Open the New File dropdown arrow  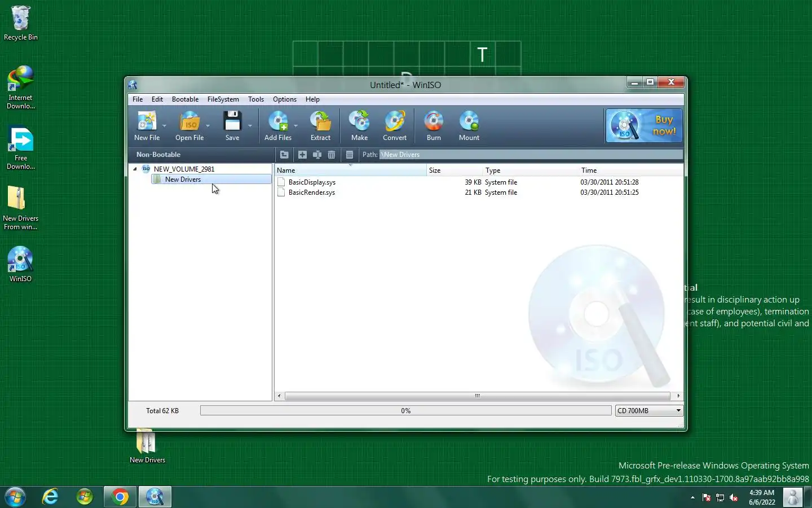(165, 126)
